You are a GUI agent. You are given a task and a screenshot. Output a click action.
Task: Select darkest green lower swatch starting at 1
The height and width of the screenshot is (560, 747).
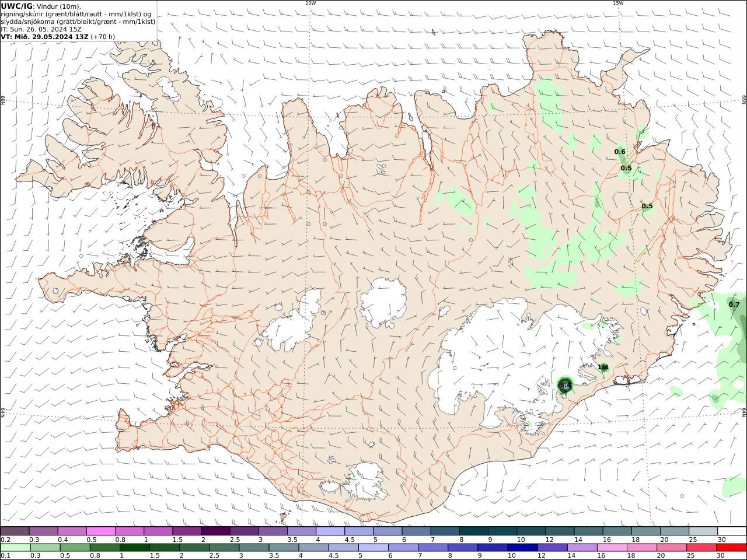point(134,548)
